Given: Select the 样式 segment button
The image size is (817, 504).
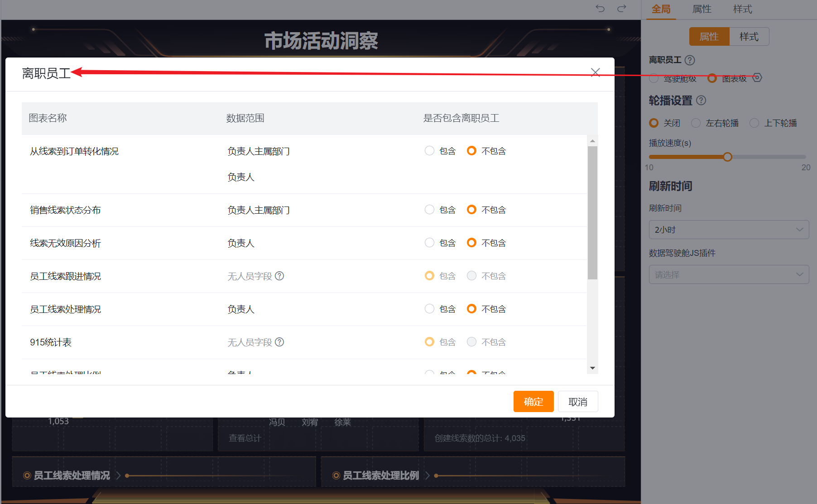Looking at the screenshot, I should click(x=749, y=37).
